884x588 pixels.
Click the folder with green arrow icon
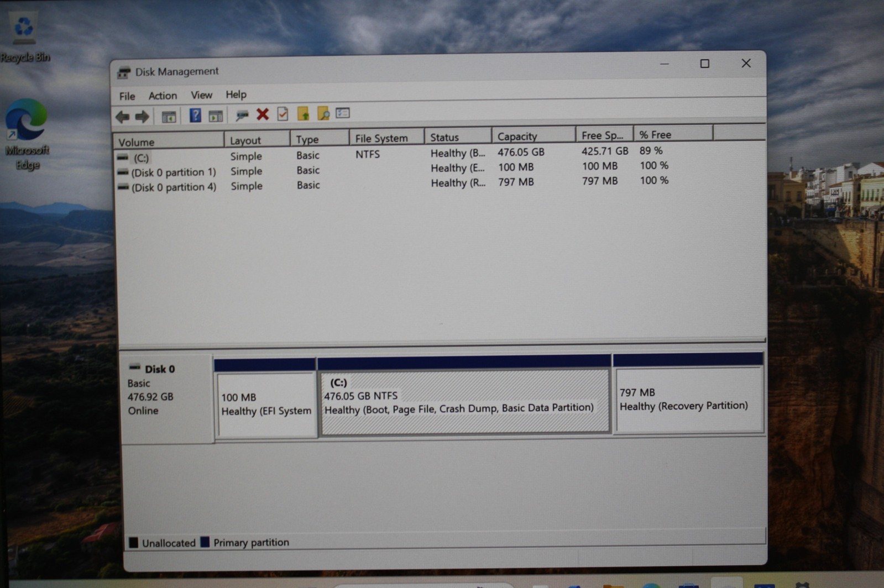click(303, 114)
